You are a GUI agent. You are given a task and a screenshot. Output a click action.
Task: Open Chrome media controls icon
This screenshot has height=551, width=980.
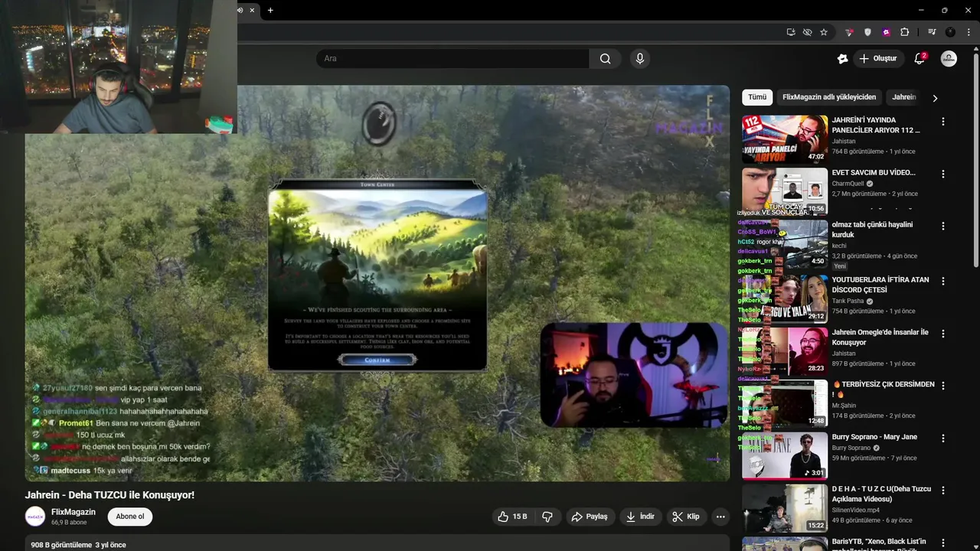pyautogui.click(x=932, y=32)
